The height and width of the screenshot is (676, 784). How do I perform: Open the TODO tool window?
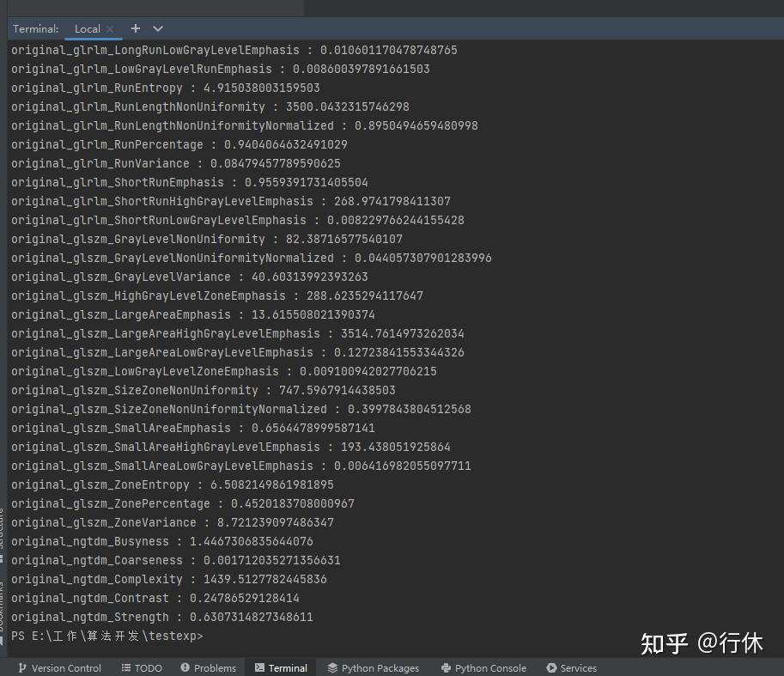pyautogui.click(x=142, y=668)
